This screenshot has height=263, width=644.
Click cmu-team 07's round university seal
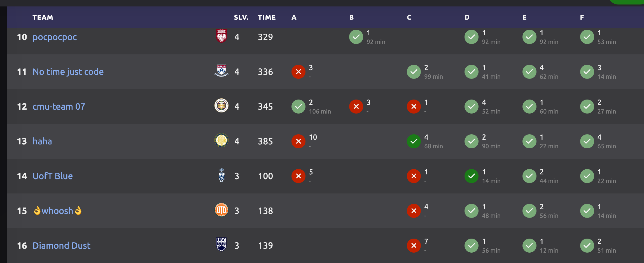pos(221,106)
